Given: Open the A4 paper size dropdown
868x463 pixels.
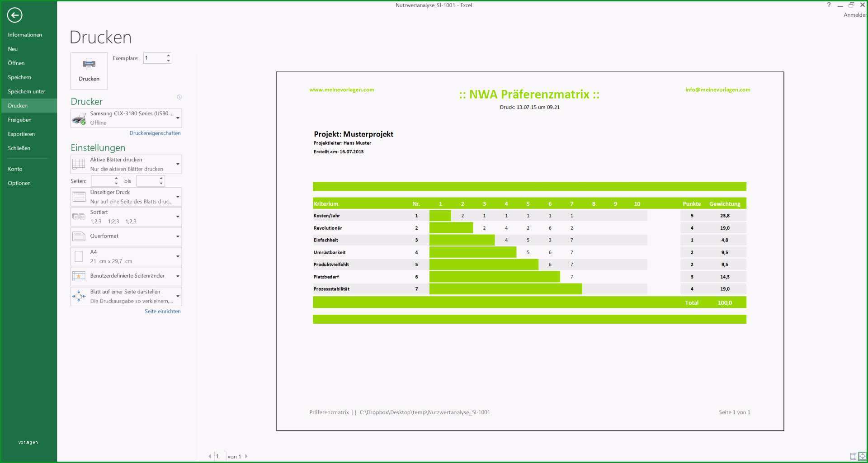Looking at the screenshot, I should [x=126, y=256].
